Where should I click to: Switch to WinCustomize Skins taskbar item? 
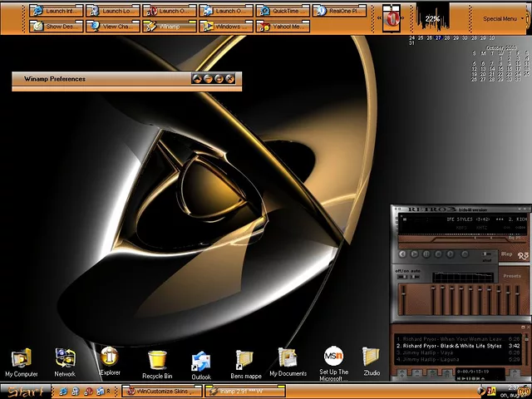[161, 391]
